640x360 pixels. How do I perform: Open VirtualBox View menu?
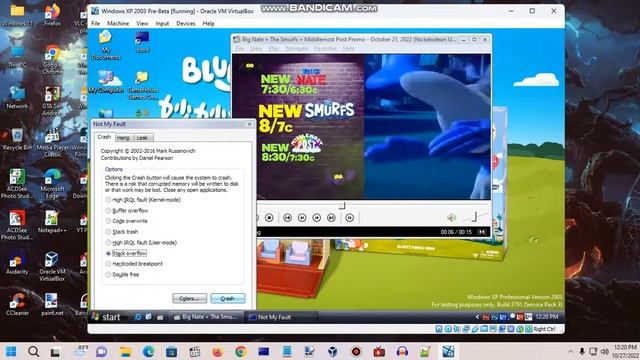point(142,24)
